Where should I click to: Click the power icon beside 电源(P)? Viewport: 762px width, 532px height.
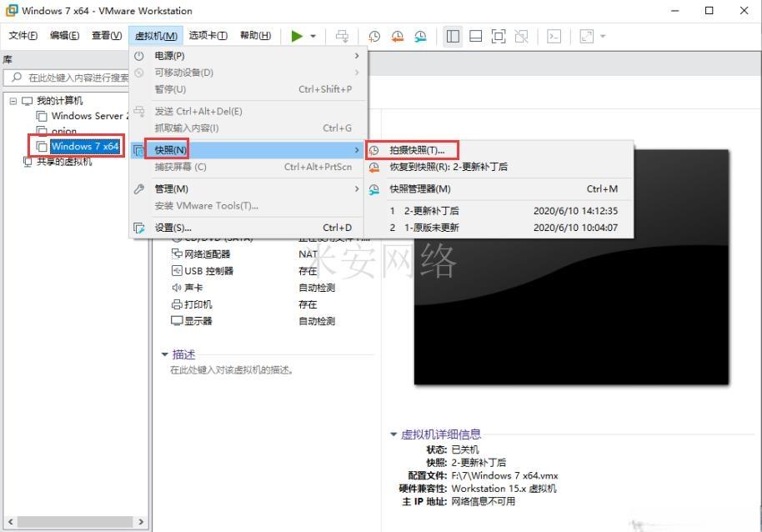[x=139, y=56]
